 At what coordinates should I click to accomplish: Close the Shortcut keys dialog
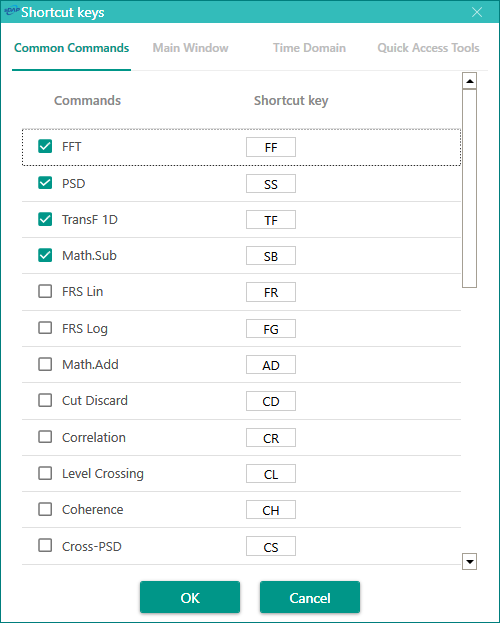pyautogui.click(x=477, y=12)
